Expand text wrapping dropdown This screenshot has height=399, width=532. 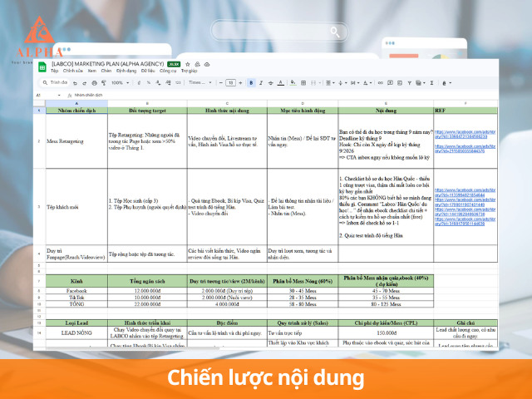pyautogui.click(x=358, y=83)
